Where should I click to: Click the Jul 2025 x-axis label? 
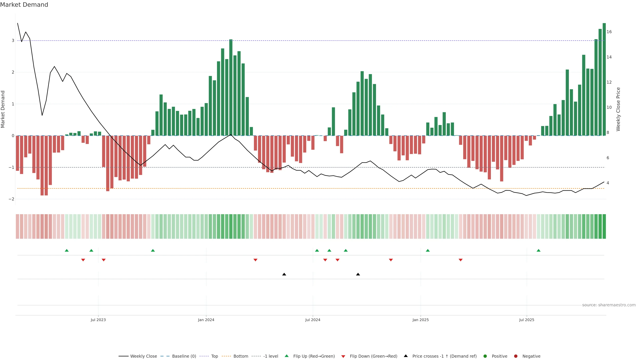tap(526, 320)
